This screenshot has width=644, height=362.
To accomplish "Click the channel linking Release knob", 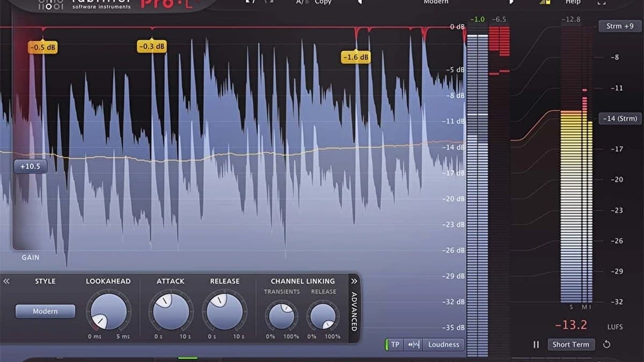I will (x=323, y=315).
